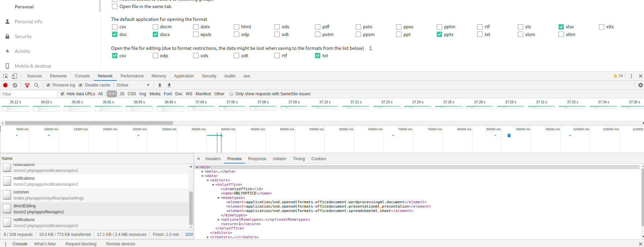
Task: Open network settings gear icon
Action: coord(640,85)
